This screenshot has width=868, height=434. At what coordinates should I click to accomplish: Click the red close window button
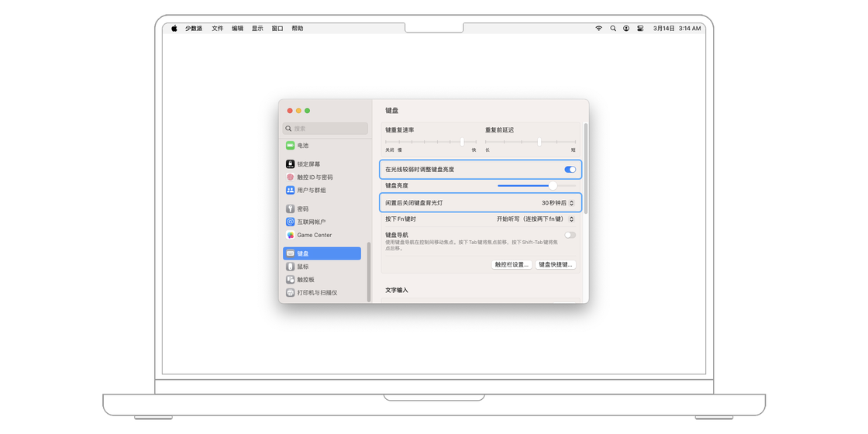290,111
